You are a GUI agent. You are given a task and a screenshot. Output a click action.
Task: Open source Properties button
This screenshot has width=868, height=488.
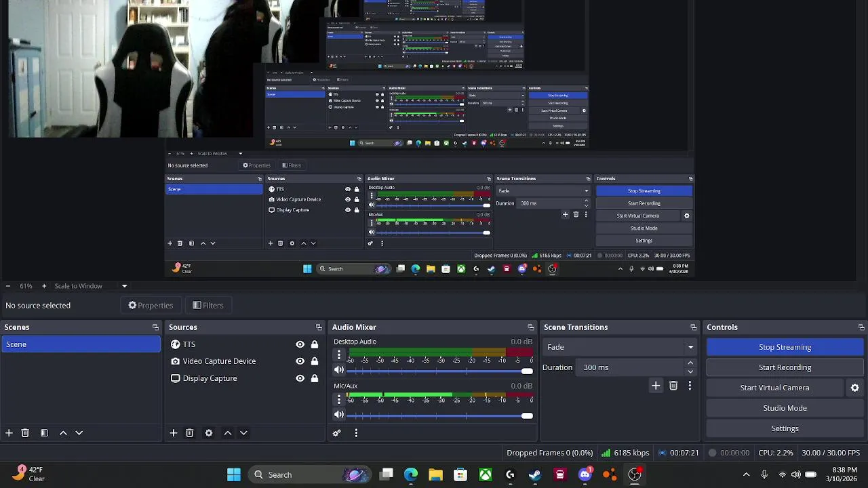(x=151, y=306)
